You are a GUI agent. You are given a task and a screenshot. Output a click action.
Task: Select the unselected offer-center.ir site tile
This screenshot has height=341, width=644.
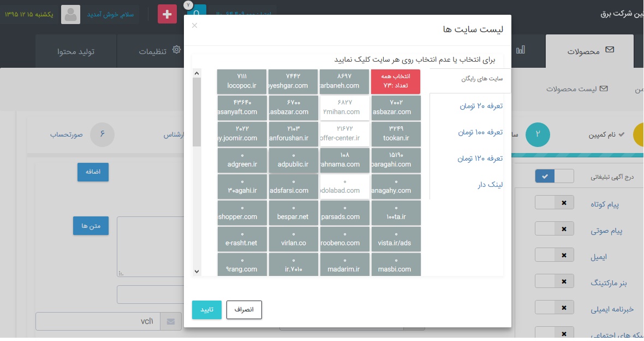pyautogui.click(x=344, y=134)
